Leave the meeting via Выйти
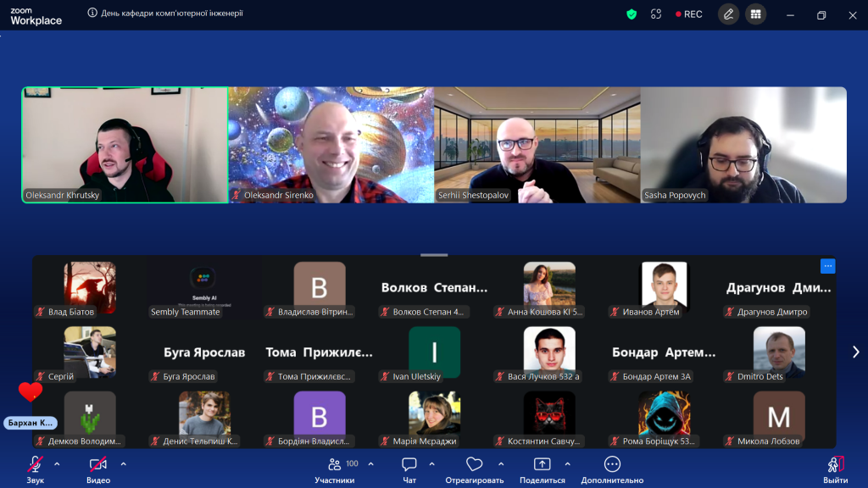868x488 pixels. tap(835, 470)
